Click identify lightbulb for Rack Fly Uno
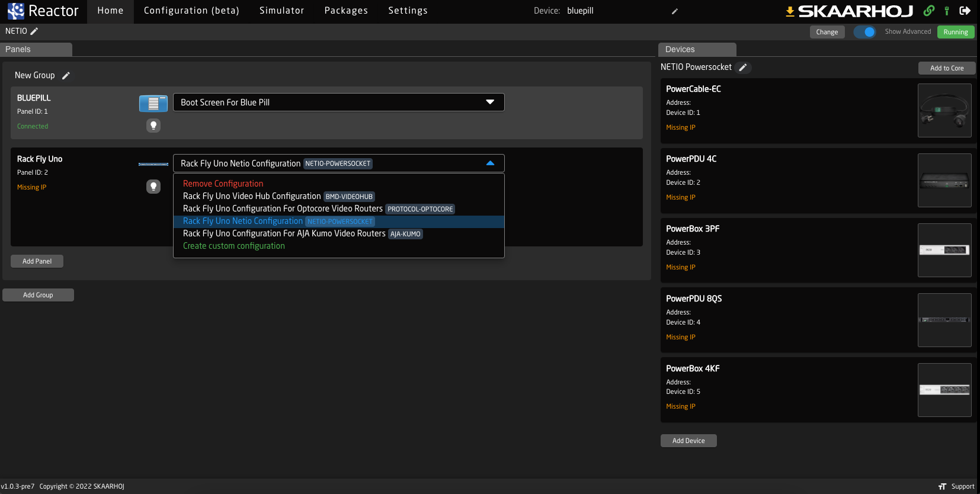 pos(153,187)
